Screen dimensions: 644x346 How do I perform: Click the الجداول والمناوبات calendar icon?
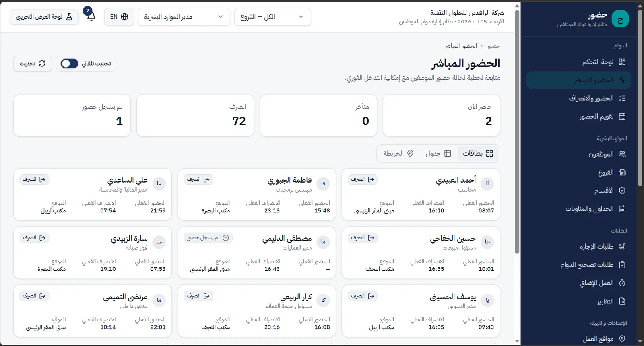click(x=622, y=208)
